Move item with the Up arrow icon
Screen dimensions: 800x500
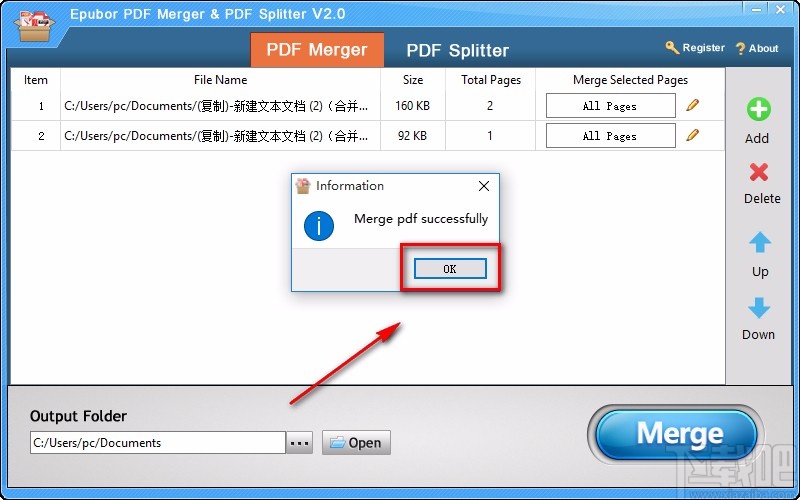[x=760, y=243]
